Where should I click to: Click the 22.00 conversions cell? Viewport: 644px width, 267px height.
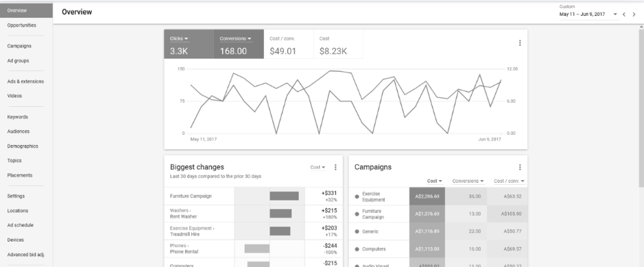466,231
